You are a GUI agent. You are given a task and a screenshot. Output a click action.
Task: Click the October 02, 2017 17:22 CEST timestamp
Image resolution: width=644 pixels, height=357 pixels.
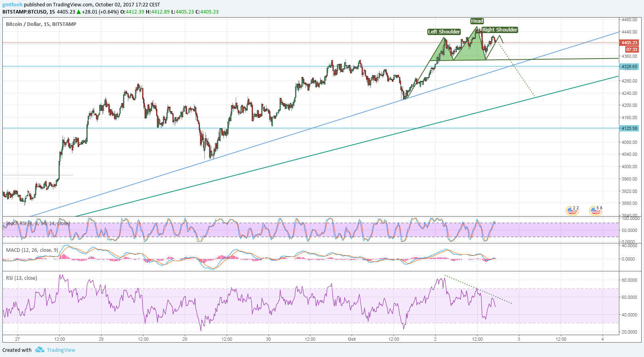pyautogui.click(x=127, y=5)
